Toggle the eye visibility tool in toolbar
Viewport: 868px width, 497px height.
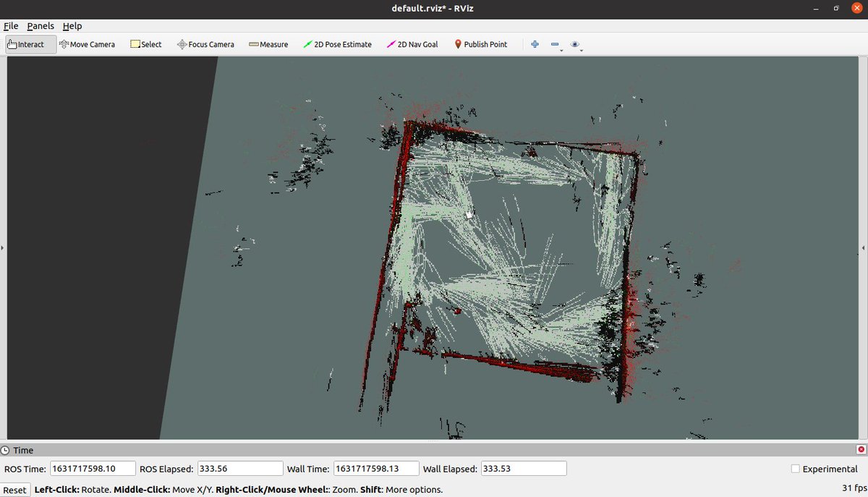[x=574, y=43]
